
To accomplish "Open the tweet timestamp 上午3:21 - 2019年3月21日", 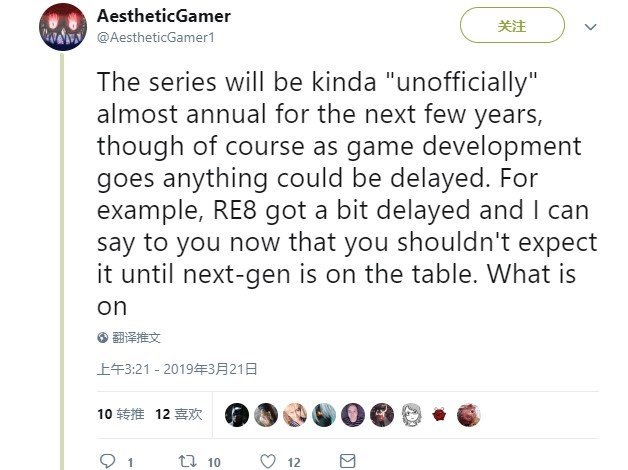I will pos(177,369).
